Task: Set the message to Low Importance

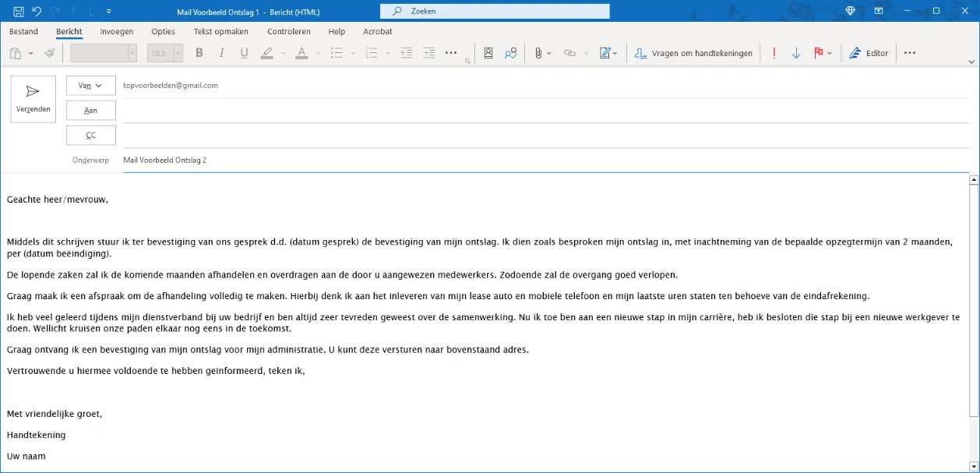Action: tap(795, 52)
